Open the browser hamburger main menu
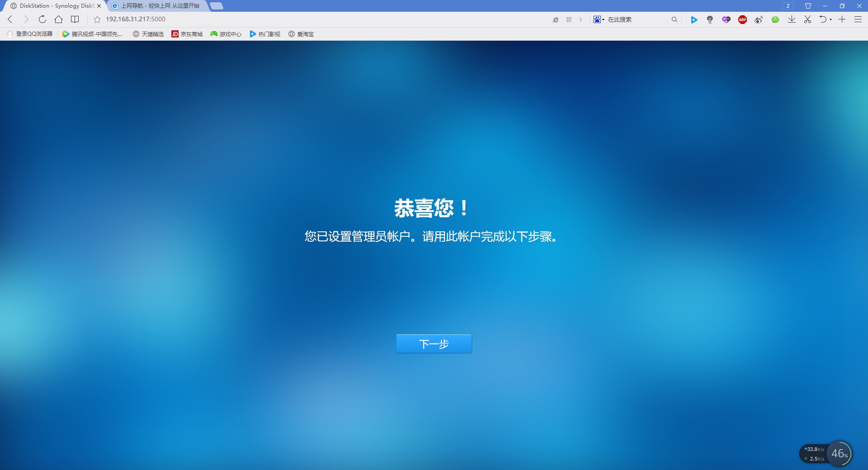This screenshot has height=470, width=868. (x=858, y=19)
